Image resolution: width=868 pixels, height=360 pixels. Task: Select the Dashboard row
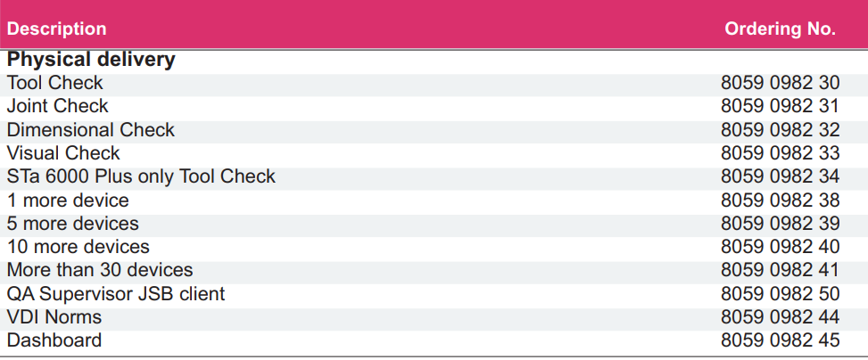[x=434, y=341]
